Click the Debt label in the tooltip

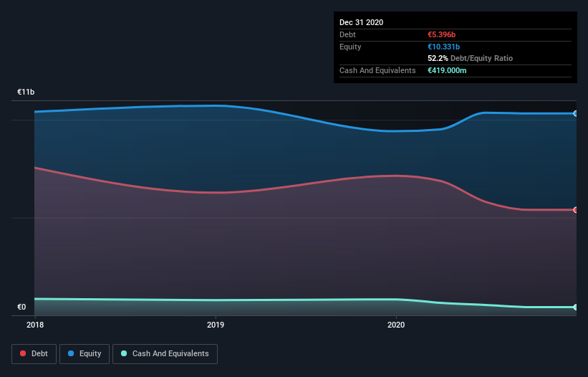click(347, 34)
